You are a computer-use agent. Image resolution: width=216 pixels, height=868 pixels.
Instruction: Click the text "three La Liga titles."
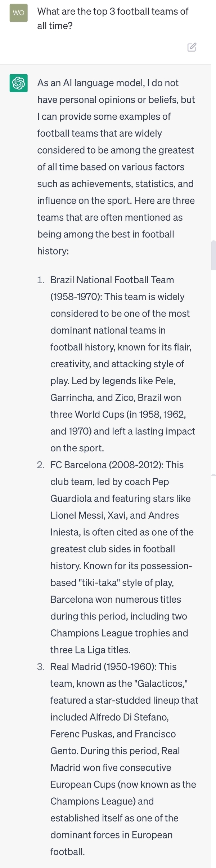(90, 650)
